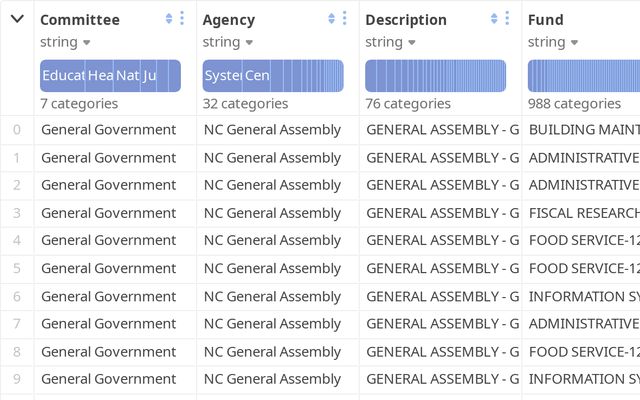Open Description column options menu
The width and height of the screenshot is (640, 400).
tap(507, 19)
